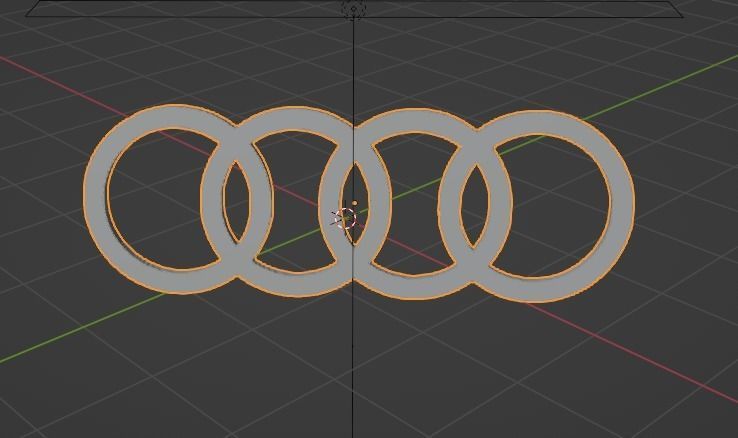Select the point light object at top
738x438 pixels.
tap(353, 8)
